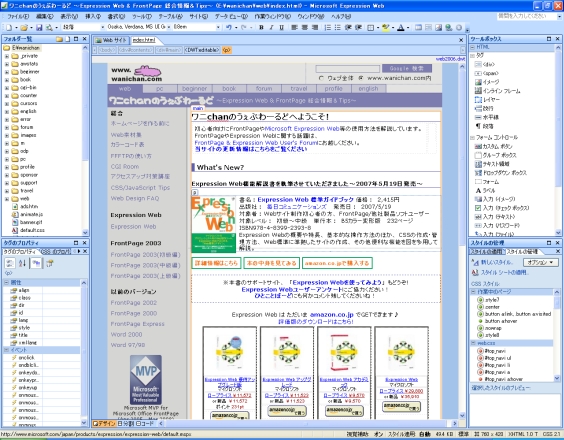Click 詳細情報はこちら button
Viewport: 564px width, 440px height.
217,263
